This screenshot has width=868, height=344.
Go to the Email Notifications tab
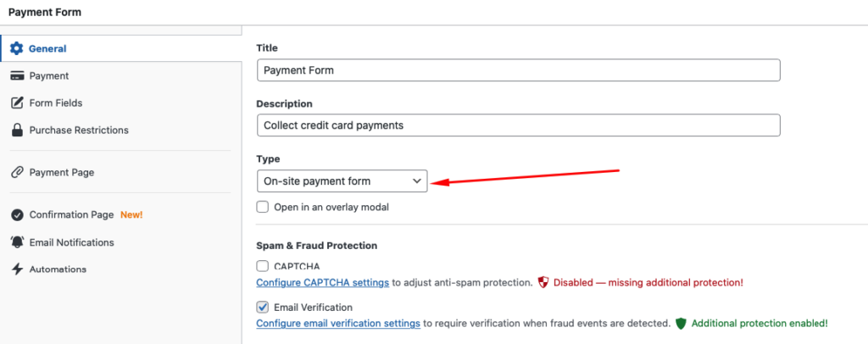tap(71, 241)
